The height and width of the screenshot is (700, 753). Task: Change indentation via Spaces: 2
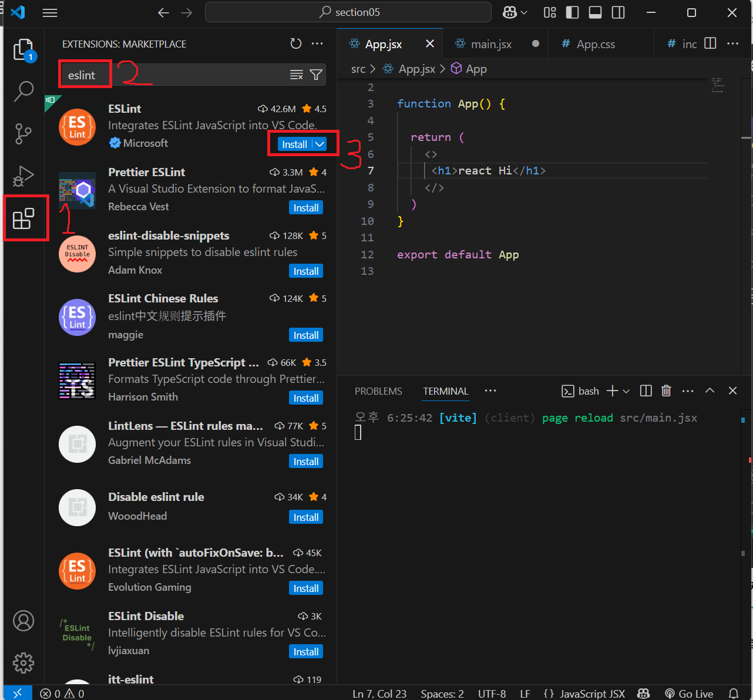point(442,694)
